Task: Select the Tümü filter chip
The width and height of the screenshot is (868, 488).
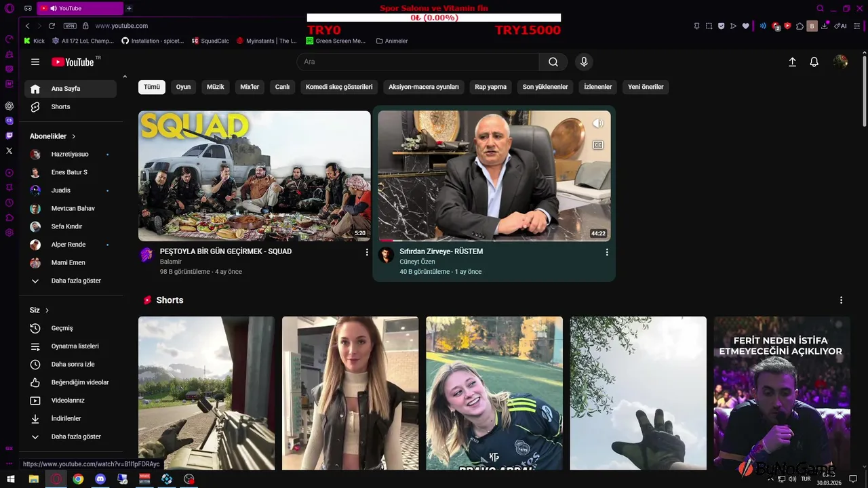Action: [x=152, y=87]
